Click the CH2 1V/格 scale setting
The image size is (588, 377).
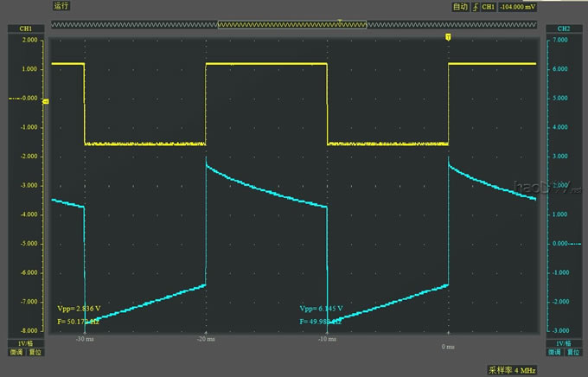coord(563,342)
